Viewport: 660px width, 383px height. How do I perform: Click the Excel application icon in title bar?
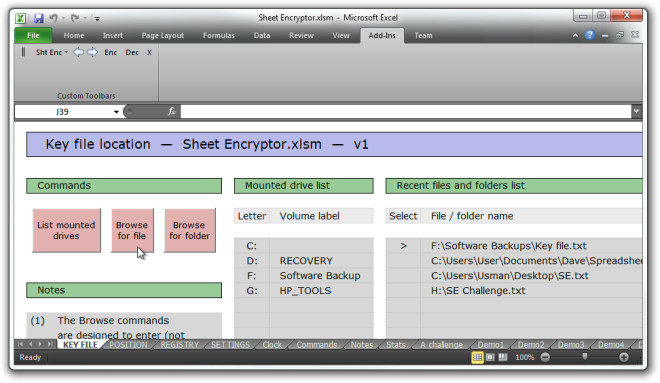point(21,18)
